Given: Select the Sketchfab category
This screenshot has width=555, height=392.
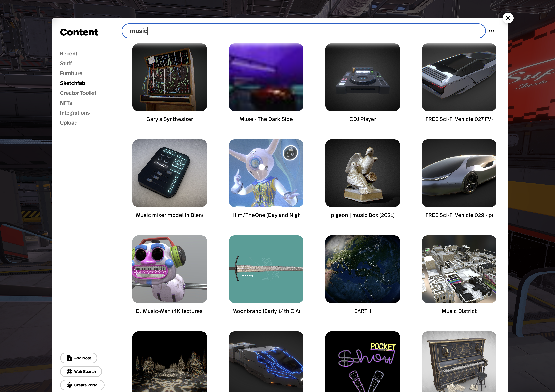Looking at the screenshot, I should click(73, 83).
